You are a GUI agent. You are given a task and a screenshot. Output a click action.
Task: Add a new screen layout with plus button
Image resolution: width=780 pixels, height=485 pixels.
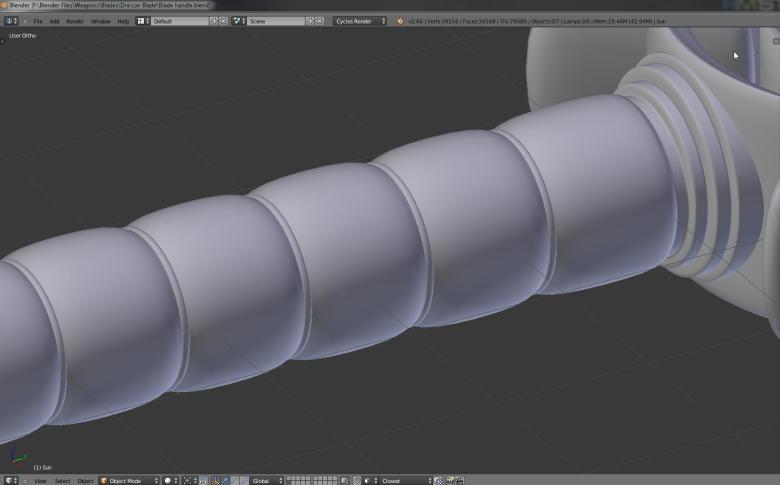click(213, 21)
